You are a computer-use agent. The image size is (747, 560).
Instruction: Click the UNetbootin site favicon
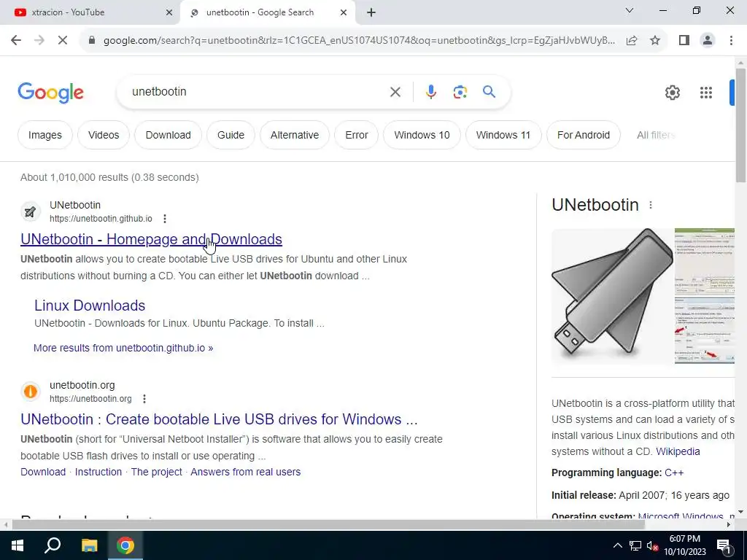(30, 212)
